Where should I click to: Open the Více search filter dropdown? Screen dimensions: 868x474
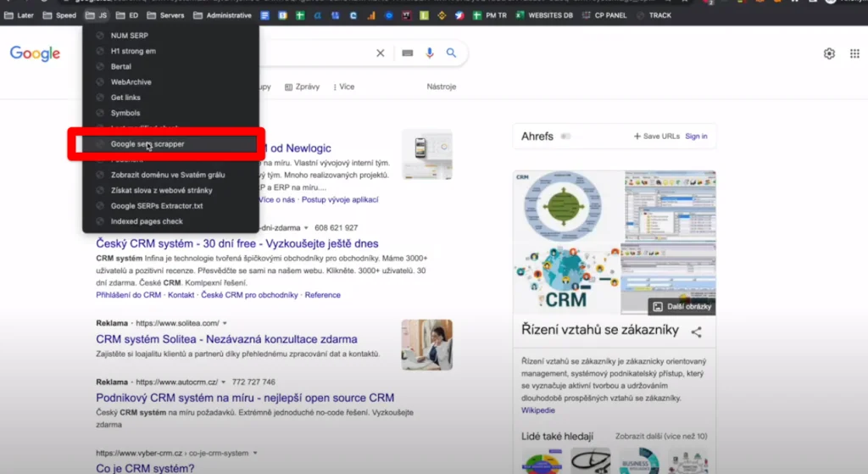344,87
